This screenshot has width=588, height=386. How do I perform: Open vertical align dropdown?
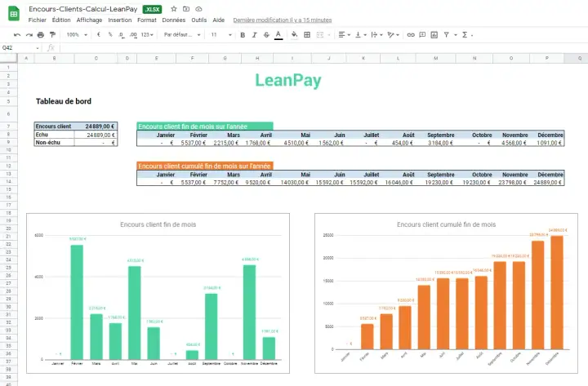point(361,35)
